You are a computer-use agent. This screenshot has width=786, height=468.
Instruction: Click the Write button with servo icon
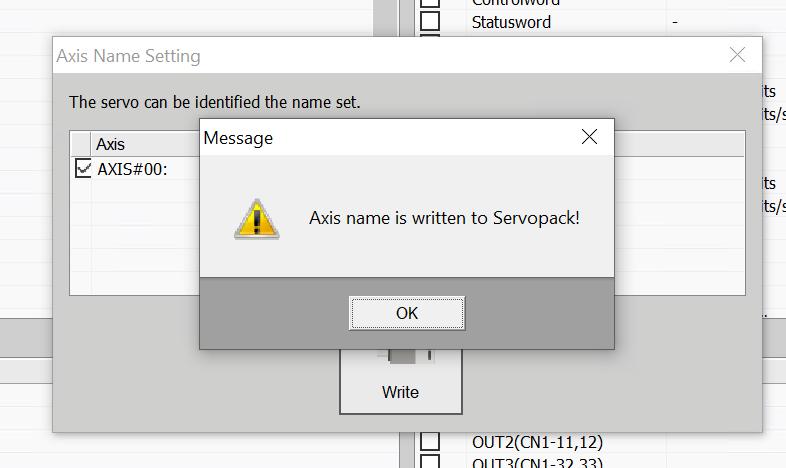pos(400,380)
